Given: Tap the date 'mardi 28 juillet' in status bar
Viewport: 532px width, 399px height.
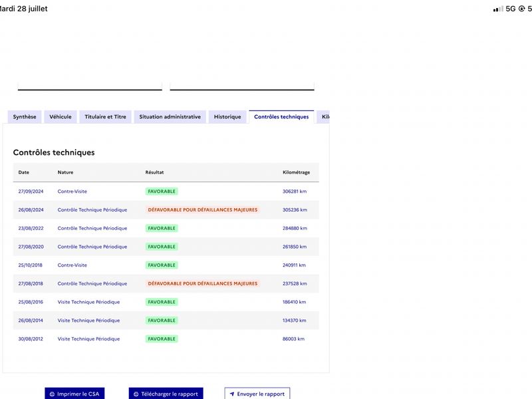Looking at the screenshot, I should click(x=23, y=9).
